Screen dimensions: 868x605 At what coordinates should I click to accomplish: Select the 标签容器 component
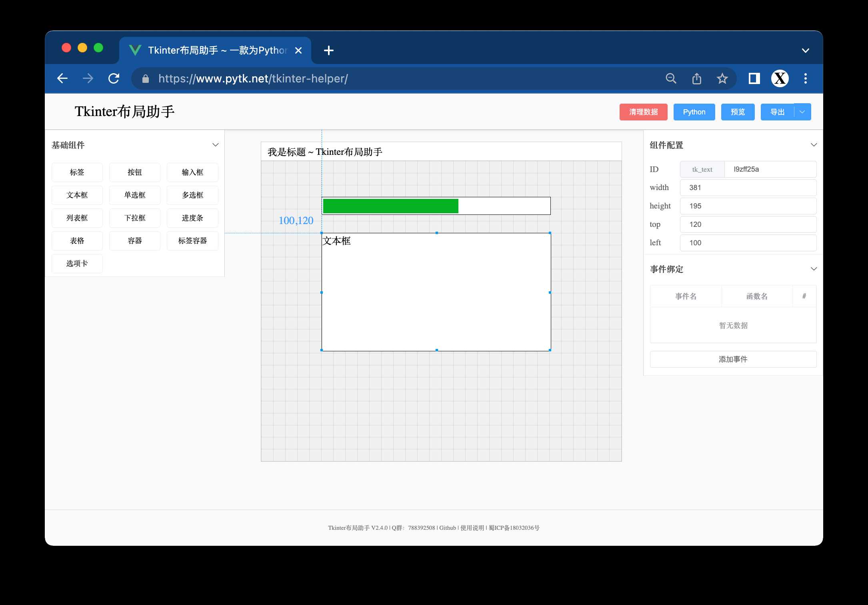tap(192, 241)
